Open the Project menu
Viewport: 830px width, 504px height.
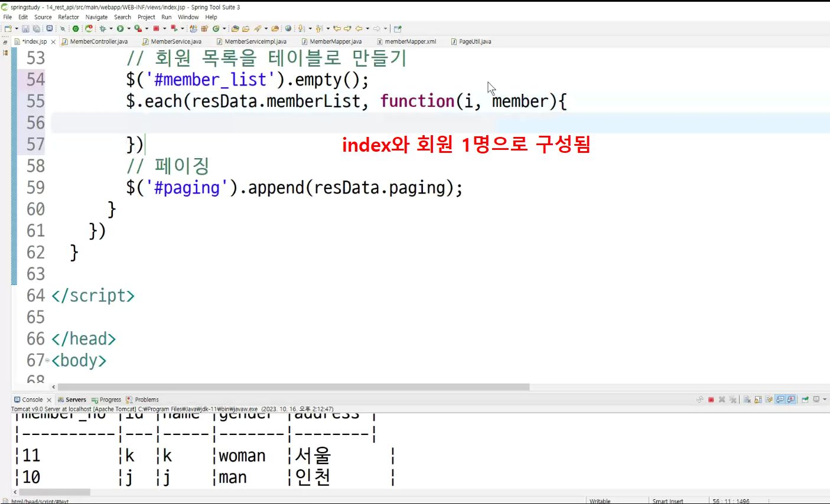click(147, 17)
